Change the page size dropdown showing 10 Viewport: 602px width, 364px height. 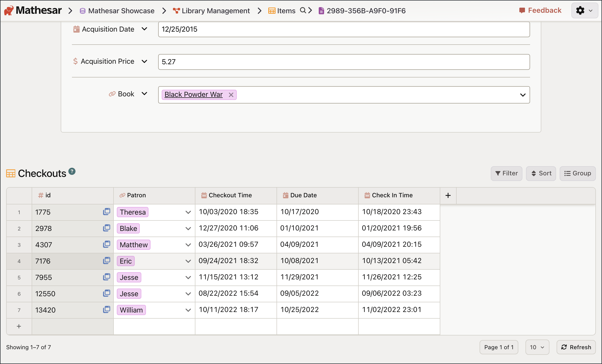[x=537, y=347]
